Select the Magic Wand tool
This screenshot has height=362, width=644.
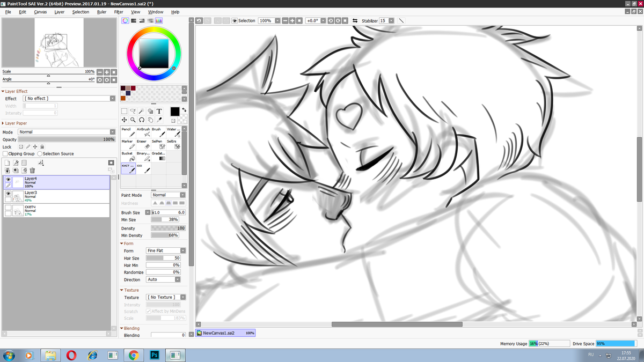pyautogui.click(x=141, y=112)
